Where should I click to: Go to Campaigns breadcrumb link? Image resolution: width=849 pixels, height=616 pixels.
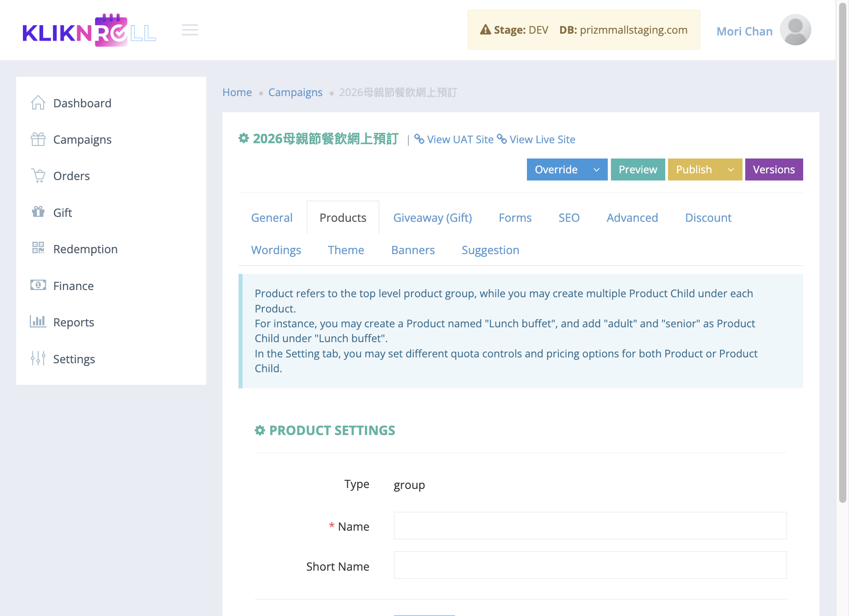[x=296, y=92]
